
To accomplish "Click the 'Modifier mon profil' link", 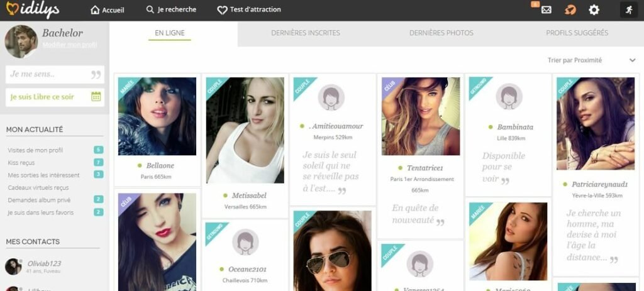I will 69,45.
